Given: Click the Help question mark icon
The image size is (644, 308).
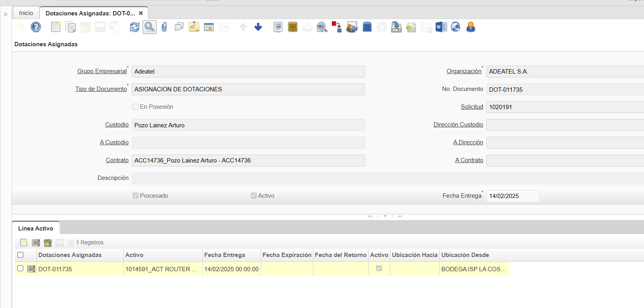Looking at the screenshot, I should click(36, 27).
